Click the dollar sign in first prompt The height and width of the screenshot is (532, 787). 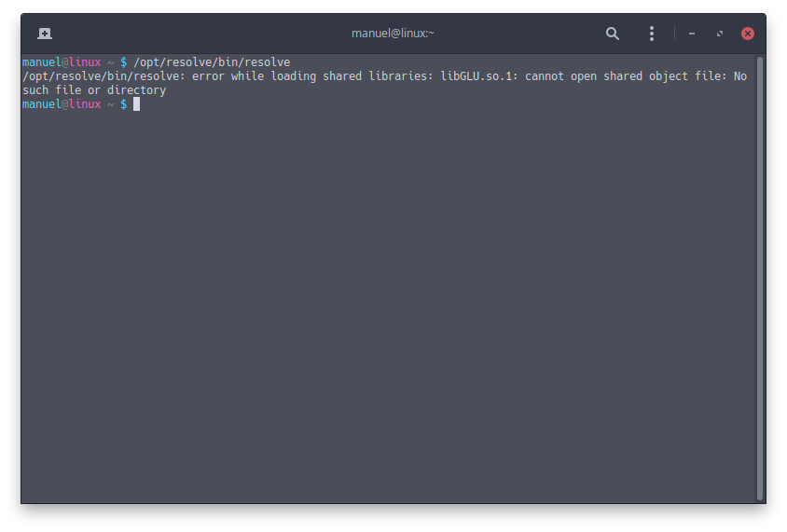click(x=123, y=62)
